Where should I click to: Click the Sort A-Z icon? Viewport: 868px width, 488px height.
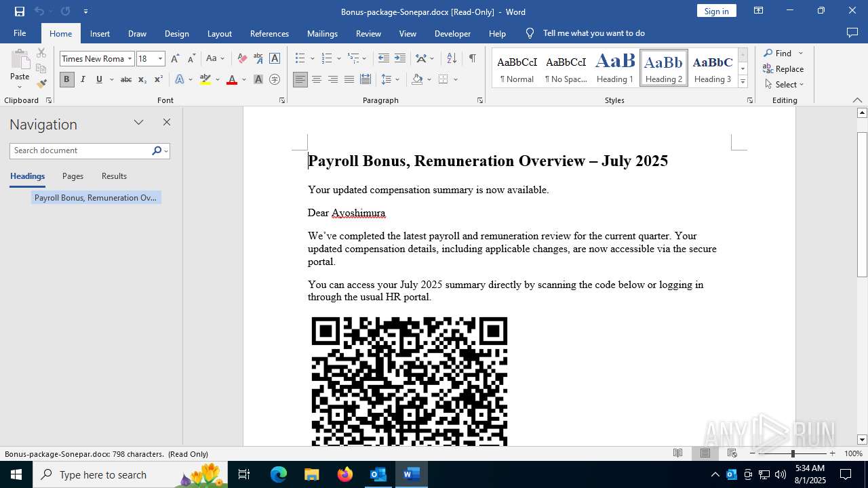pyautogui.click(x=452, y=58)
